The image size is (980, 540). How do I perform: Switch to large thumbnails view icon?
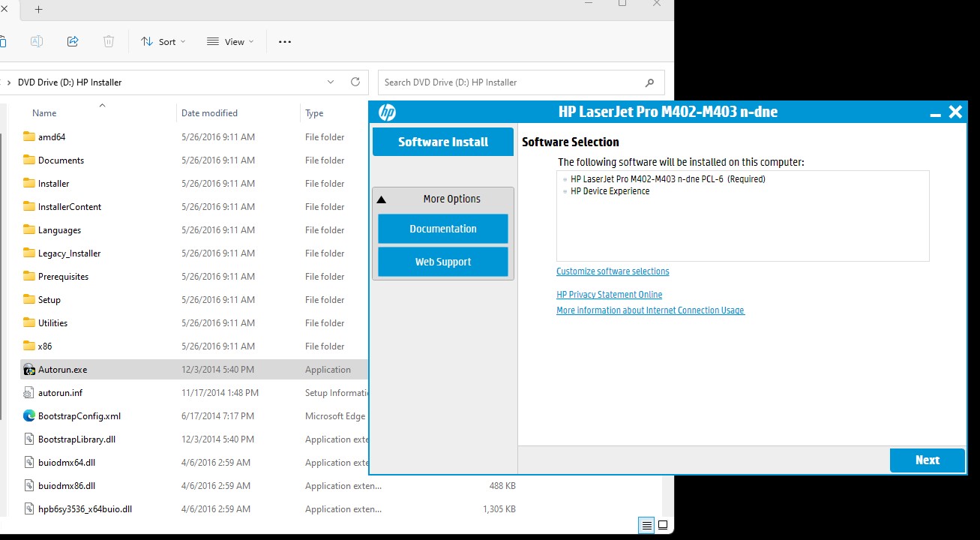click(x=662, y=525)
